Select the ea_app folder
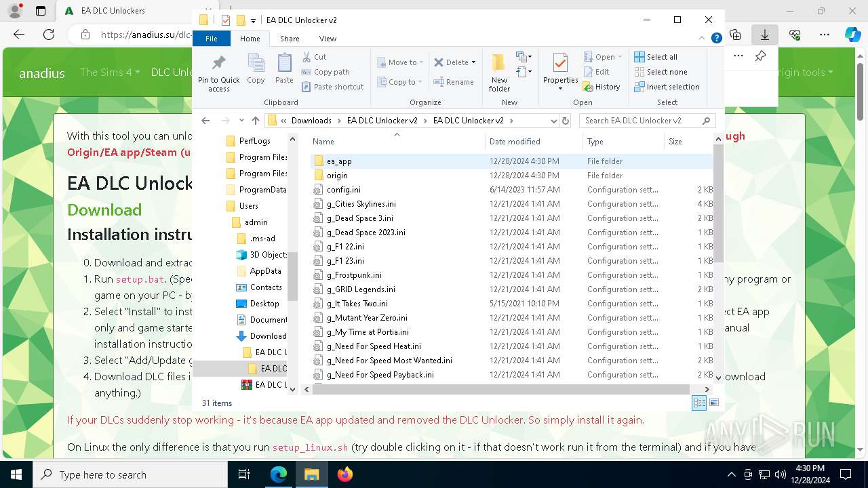868x488 pixels. pyautogui.click(x=511, y=161)
